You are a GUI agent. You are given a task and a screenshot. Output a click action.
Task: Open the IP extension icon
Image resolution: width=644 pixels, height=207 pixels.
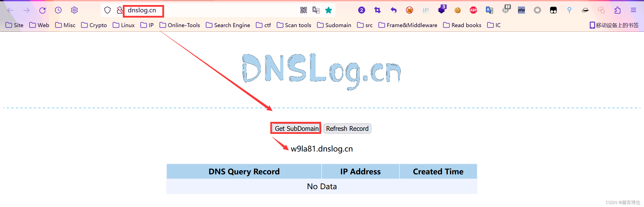[426, 10]
